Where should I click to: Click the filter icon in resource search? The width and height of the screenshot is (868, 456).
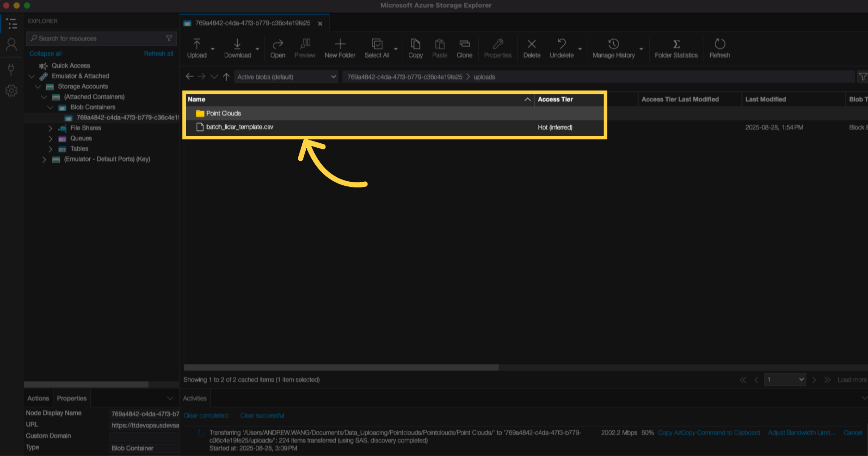pos(169,38)
